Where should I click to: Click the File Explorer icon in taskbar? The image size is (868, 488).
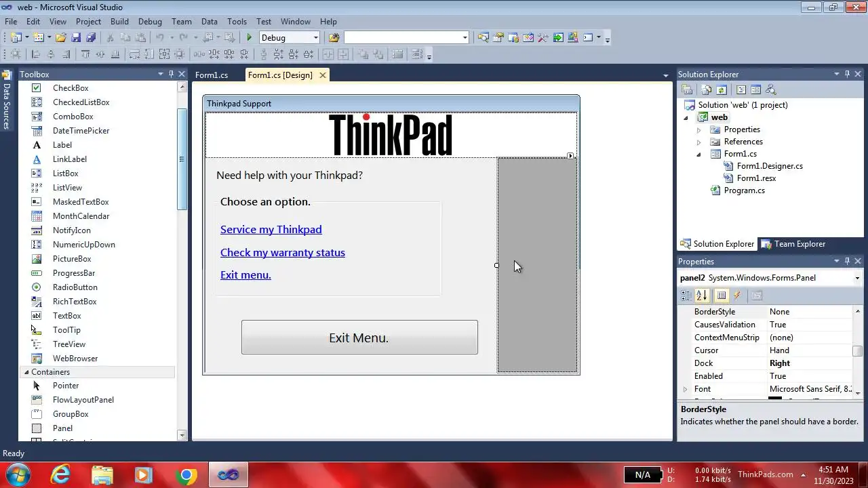point(102,475)
